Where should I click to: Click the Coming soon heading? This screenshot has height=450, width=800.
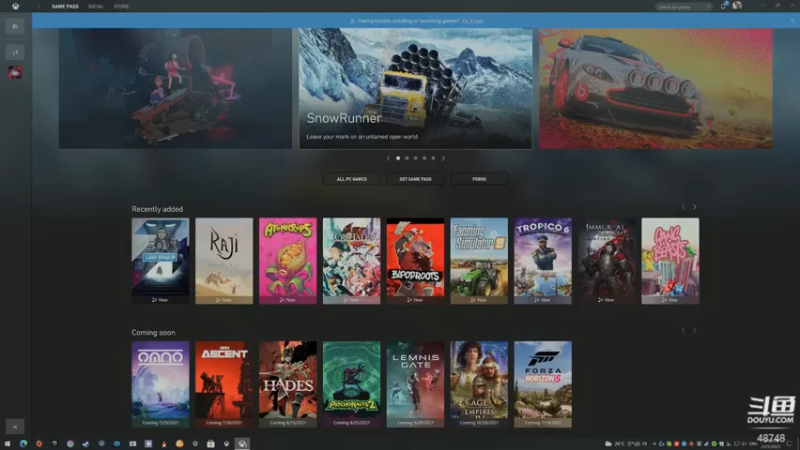click(153, 333)
